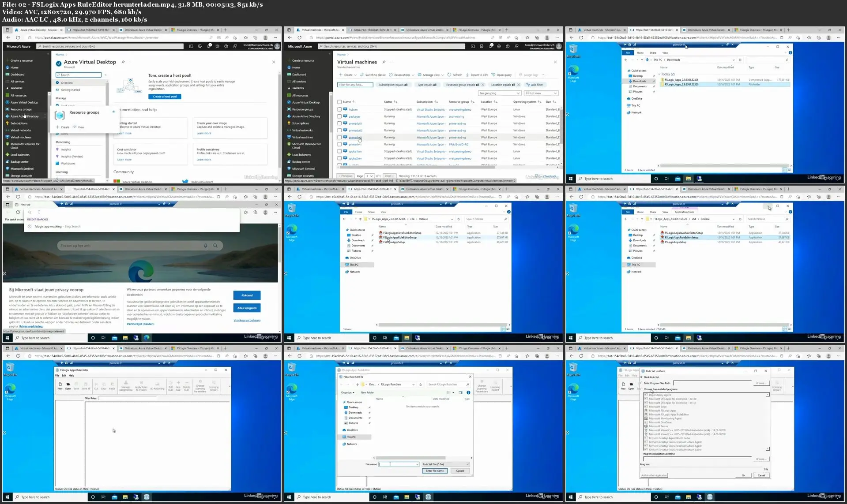Click vertical scrollbar of installed programs list
This screenshot has height=504, width=847.
[x=768, y=421]
